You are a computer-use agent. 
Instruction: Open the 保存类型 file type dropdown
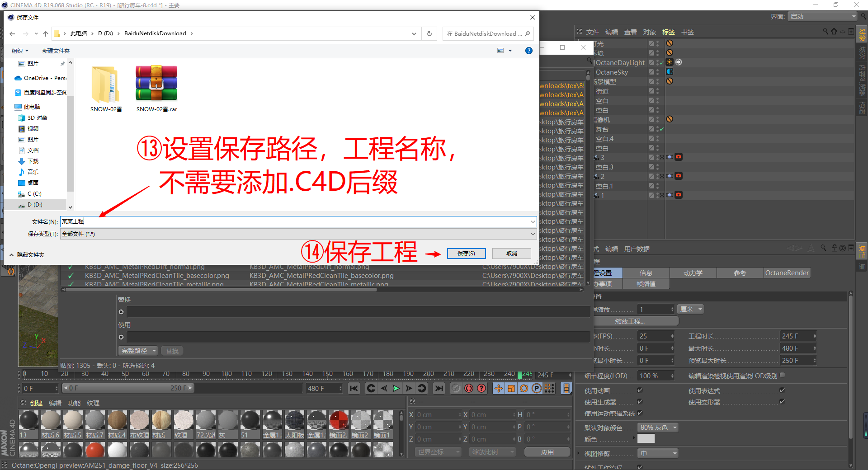point(298,234)
